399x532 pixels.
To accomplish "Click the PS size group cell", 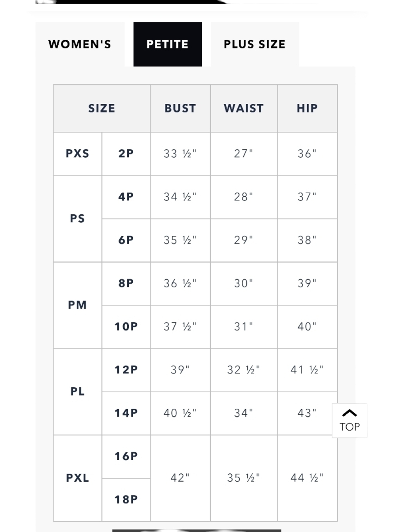I will tap(77, 219).
